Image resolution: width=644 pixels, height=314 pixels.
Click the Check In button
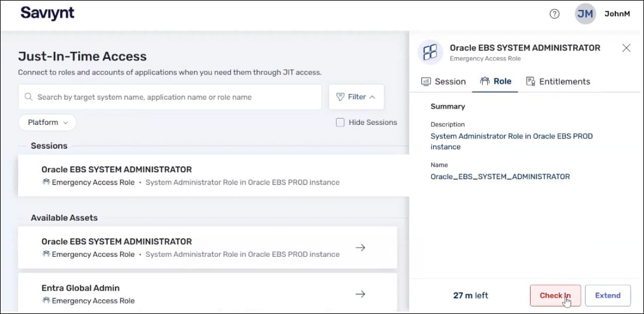[x=555, y=295]
